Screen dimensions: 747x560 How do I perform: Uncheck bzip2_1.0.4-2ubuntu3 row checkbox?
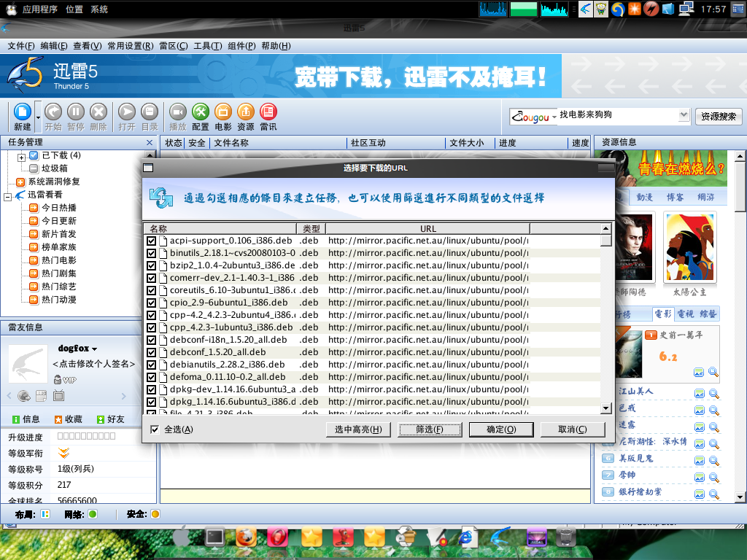pyautogui.click(x=152, y=265)
